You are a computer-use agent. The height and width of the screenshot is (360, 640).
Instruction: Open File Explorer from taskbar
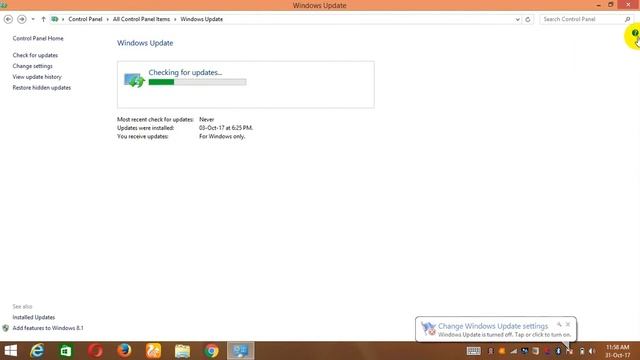182,351
